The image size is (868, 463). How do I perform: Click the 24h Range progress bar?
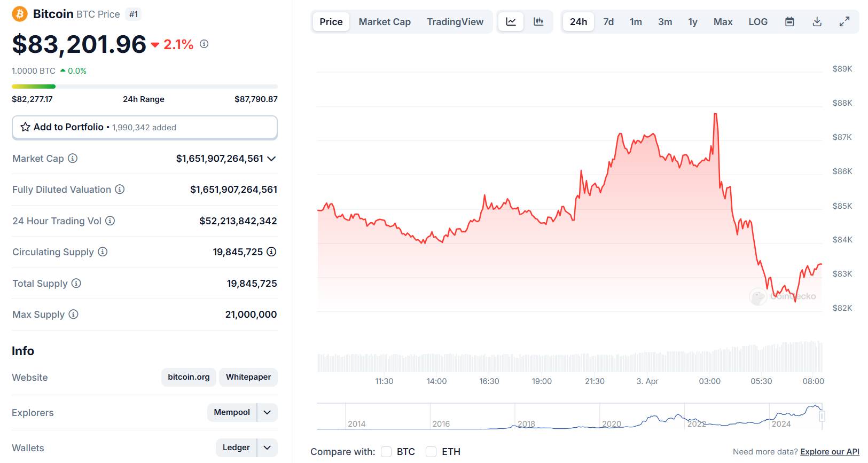145,87
